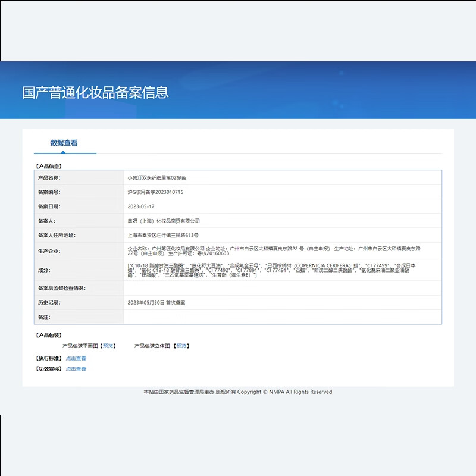This screenshot has width=476, height=476.
Task: Click 点击查看 beside 功效宣称
Action: coord(75,369)
